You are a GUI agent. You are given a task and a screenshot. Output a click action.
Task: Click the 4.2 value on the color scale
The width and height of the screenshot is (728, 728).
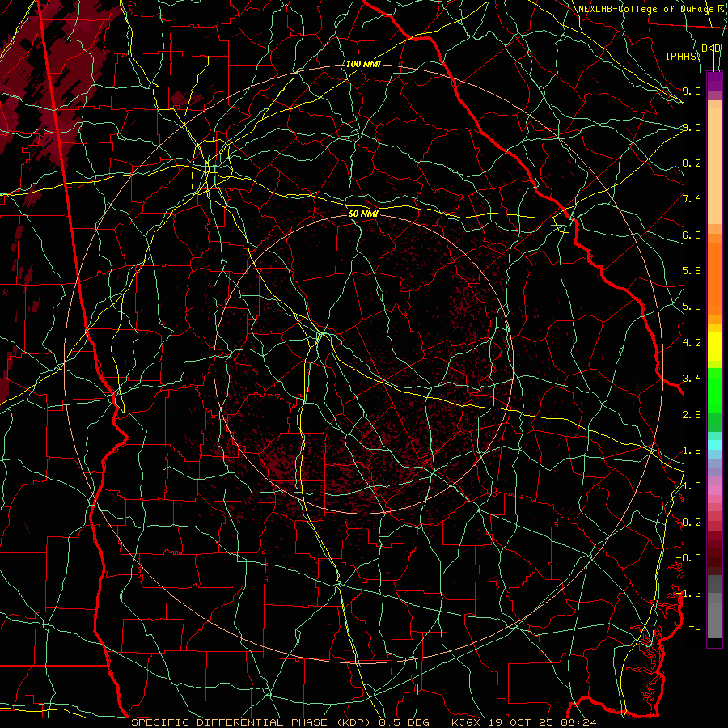[x=692, y=343]
